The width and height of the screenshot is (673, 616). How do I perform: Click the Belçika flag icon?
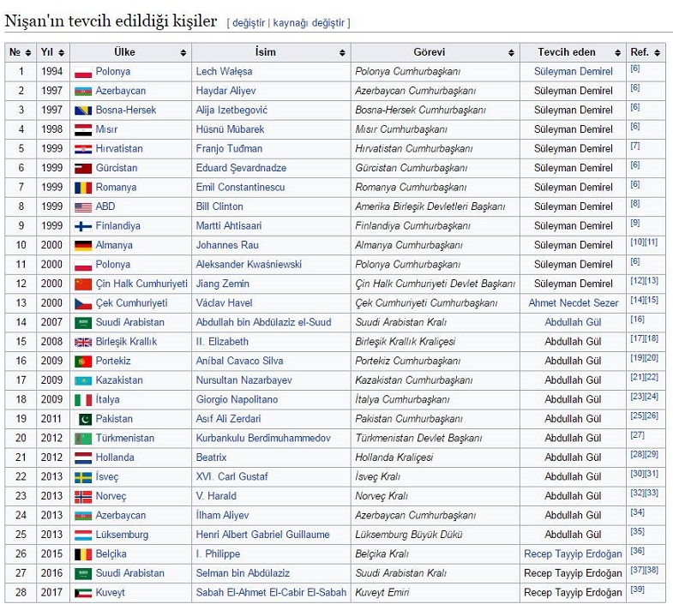click(x=83, y=554)
